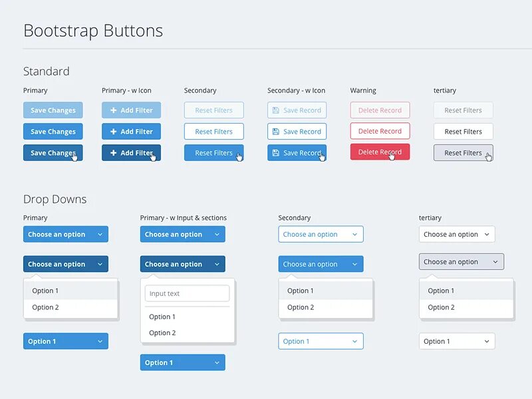Select Option 1 in the Primary dropdown menu
This screenshot has width=532, height=399.
pyautogui.click(x=70, y=291)
